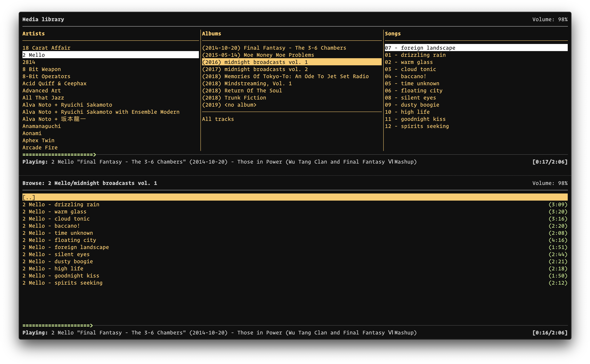Select 2 Mello - time unknown in browser

point(295,233)
